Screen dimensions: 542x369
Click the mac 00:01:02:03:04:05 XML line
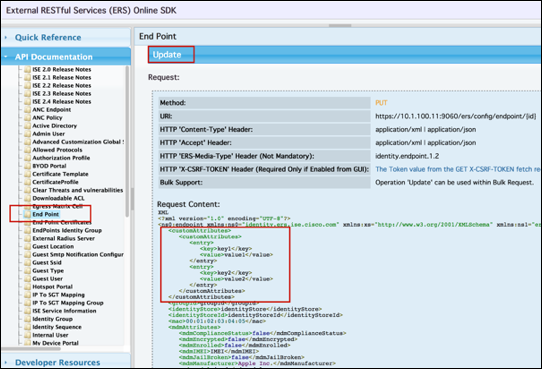click(x=217, y=321)
